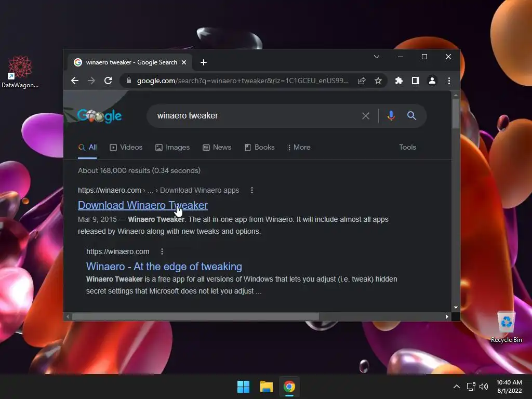Clear the search box text
532x399 pixels.
coord(366,116)
